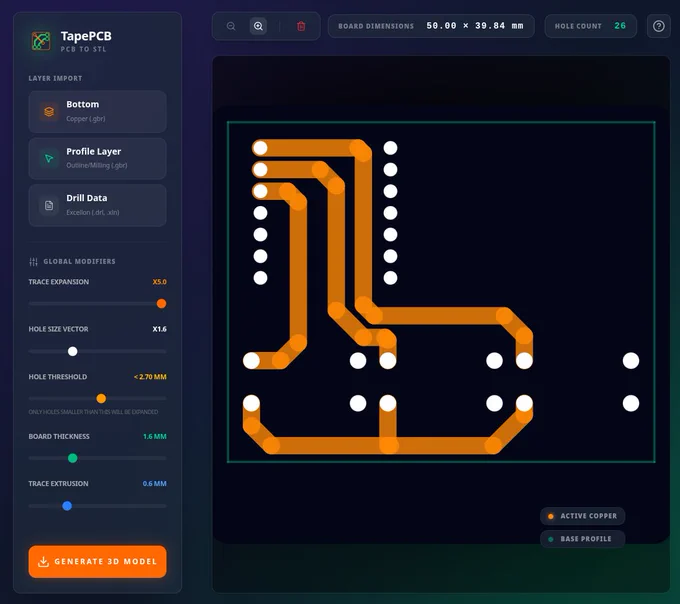Viewport: 680px width, 604px height.
Task: Click the Trace Expansion label
Action: click(x=59, y=282)
